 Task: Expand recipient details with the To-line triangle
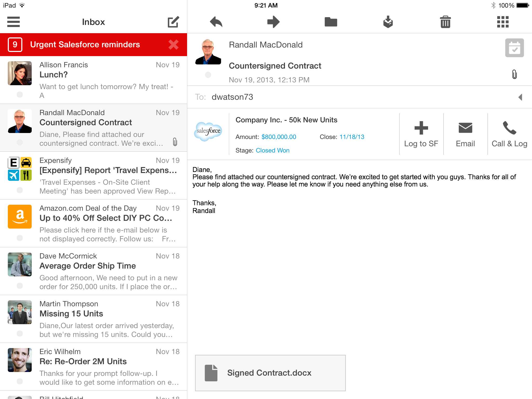(x=520, y=97)
